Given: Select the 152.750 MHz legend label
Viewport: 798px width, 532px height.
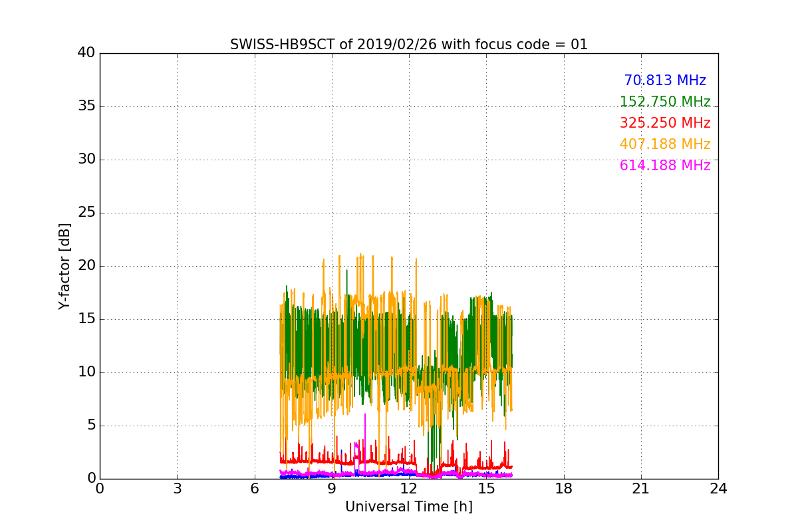Looking at the screenshot, I should [x=664, y=102].
